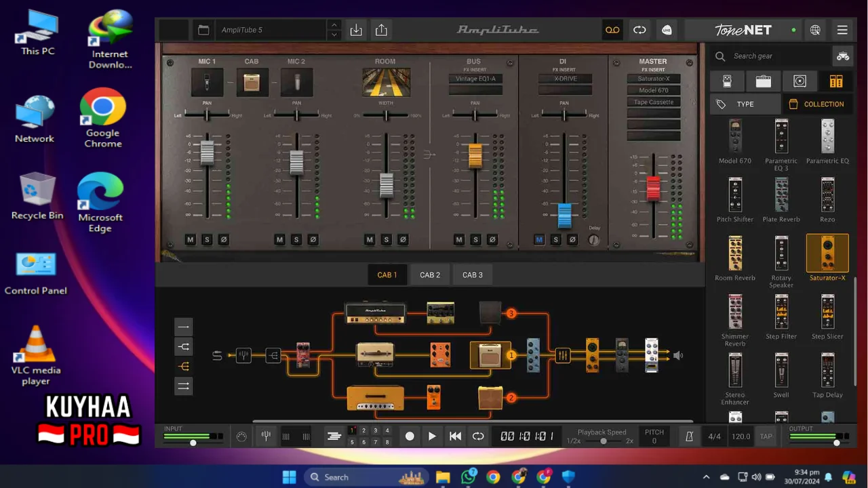
Task: Mute the MIC 1 channel
Action: coord(191,239)
